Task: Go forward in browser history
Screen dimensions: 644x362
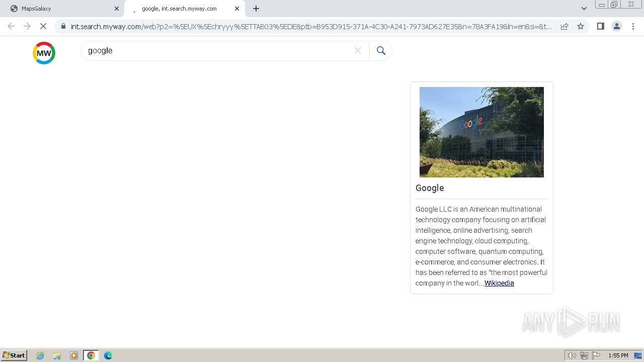Action: [x=27, y=26]
